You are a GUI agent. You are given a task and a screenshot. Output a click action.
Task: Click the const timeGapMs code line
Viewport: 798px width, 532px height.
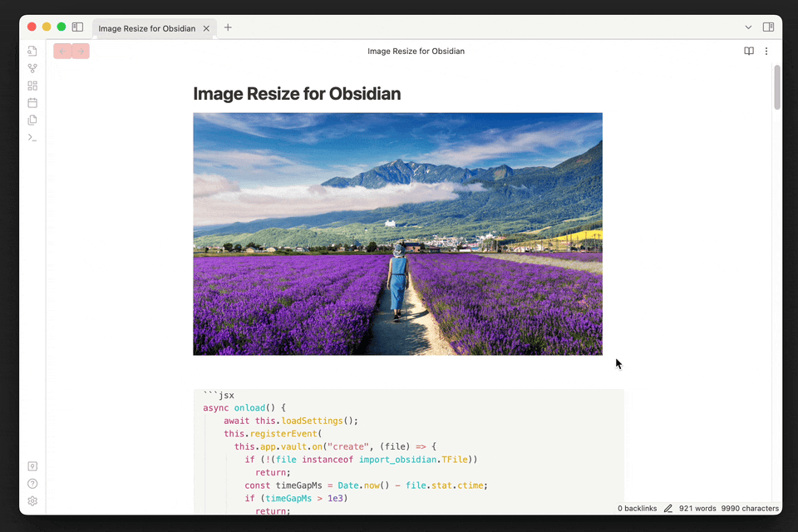[367, 485]
